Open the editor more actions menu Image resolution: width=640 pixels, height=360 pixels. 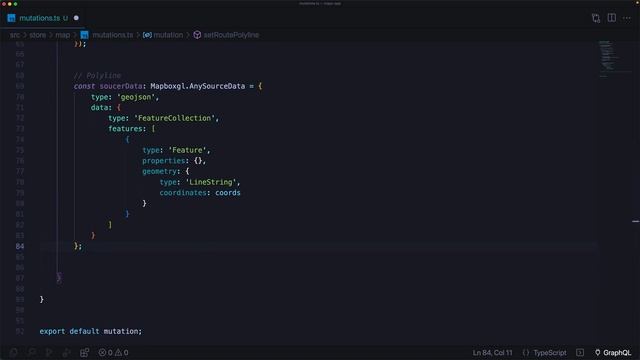tap(627, 18)
